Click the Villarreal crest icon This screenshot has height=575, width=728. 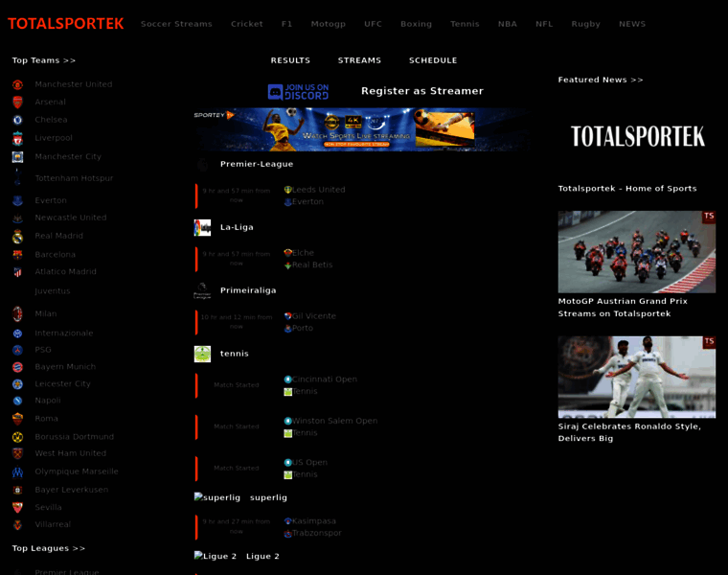(17, 525)
